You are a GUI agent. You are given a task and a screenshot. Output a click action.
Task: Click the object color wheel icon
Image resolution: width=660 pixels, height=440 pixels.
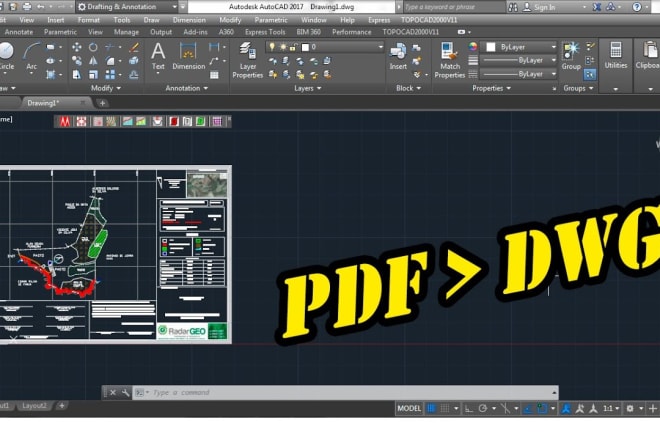[x=473, y=47]
